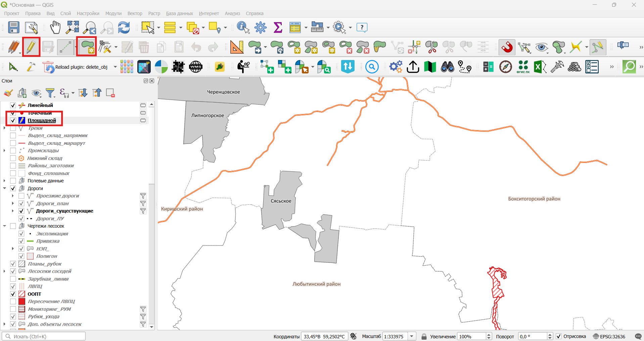Expand the Промсклады layer node
This screenshot has width=644, height=341.
(4, 151)
